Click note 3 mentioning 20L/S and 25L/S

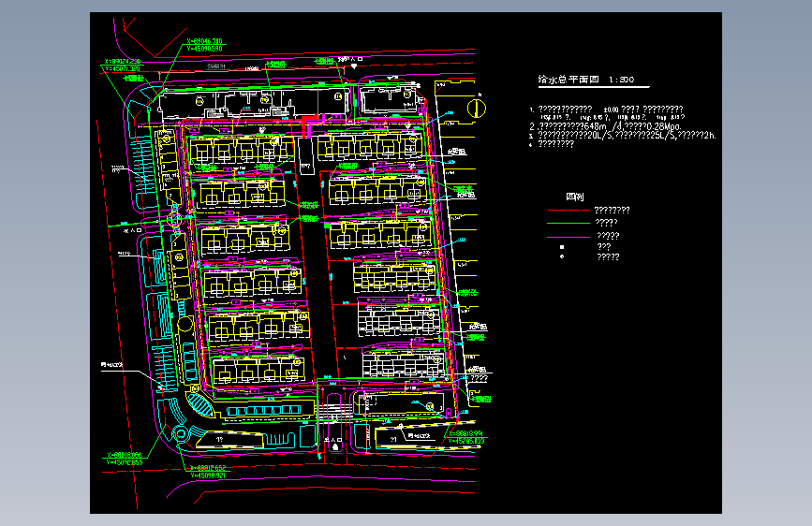tap(623, 136)
